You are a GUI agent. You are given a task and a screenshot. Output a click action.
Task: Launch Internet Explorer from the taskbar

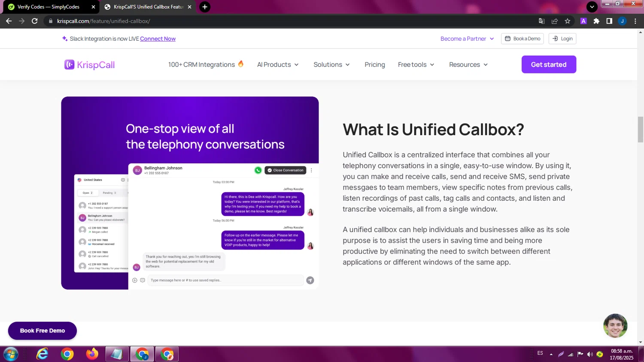[x=42, y=354]
